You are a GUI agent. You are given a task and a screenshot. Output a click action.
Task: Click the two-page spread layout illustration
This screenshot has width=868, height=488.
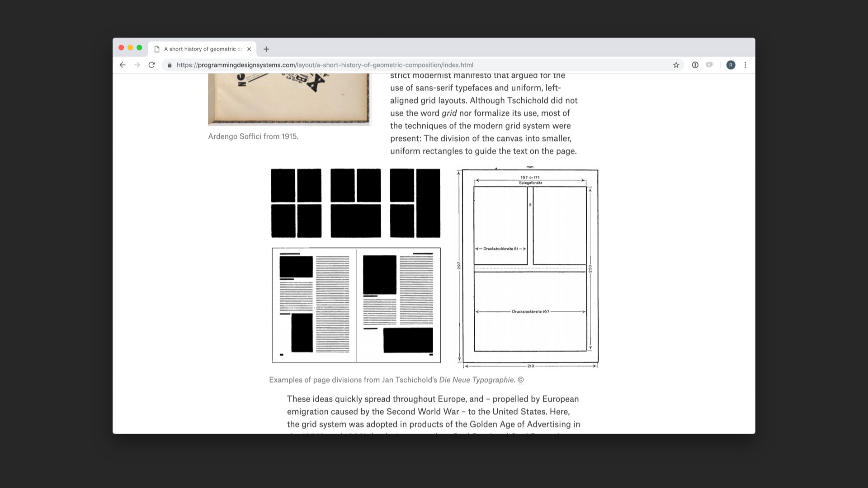click(356, 305)
